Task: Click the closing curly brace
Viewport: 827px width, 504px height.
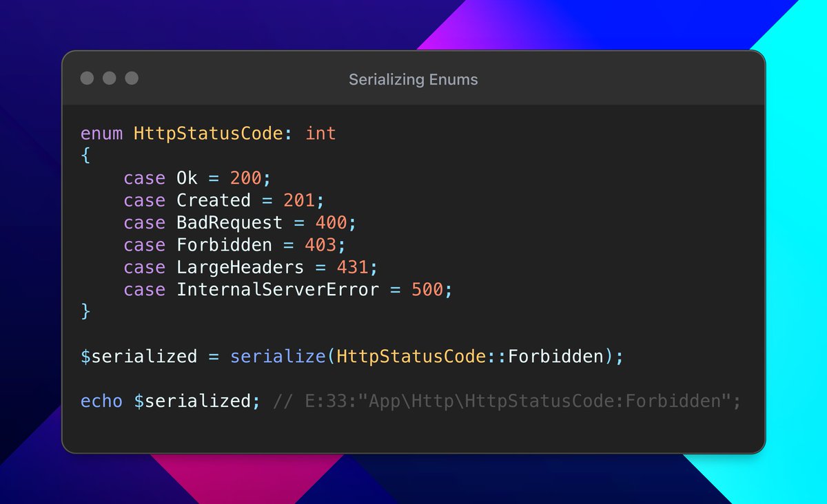Action: click(85, 311)
